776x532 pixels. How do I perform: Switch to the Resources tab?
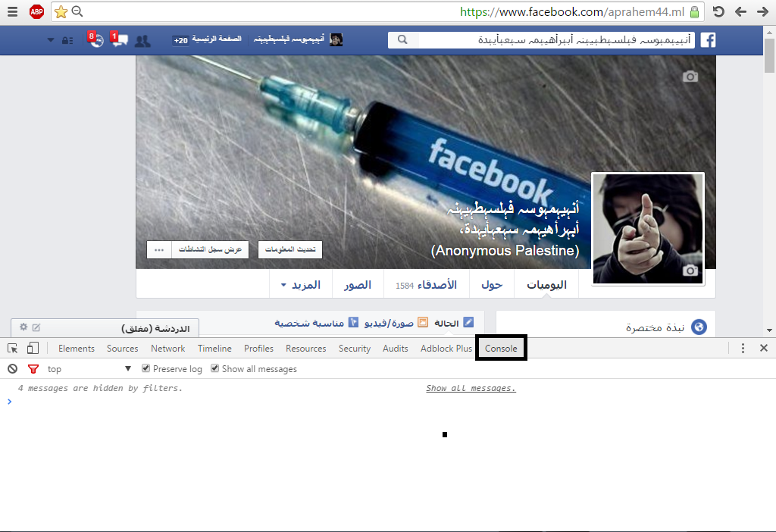pyautogui.click(x=306, y=349)
